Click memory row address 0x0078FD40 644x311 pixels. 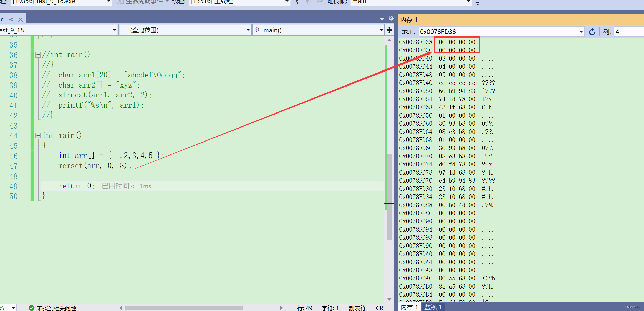point(416,58)
